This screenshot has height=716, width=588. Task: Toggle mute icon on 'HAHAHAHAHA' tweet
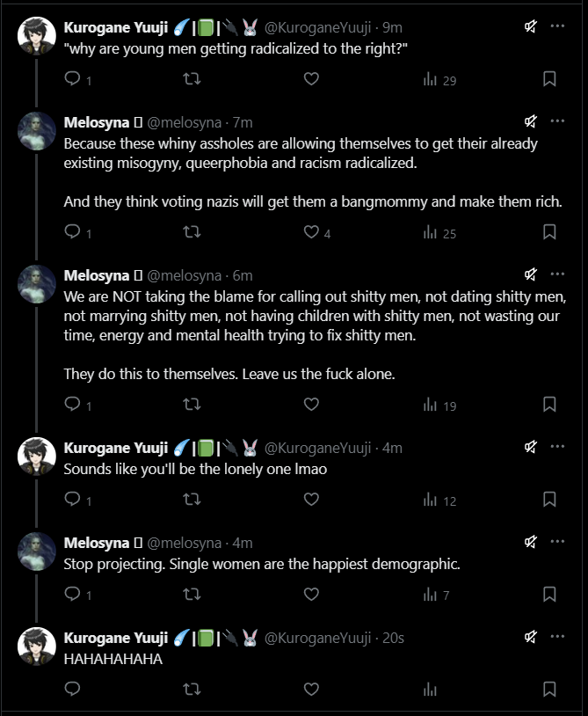(x=531, y=637)
